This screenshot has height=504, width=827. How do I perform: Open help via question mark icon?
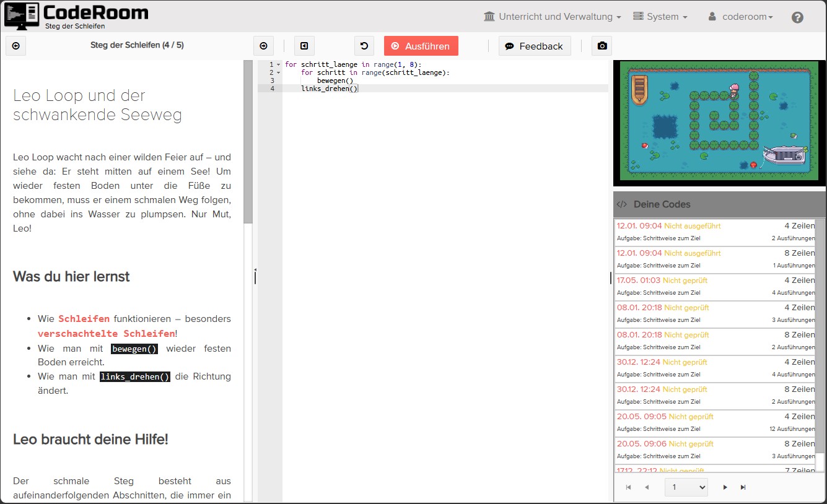coord(797,17)
